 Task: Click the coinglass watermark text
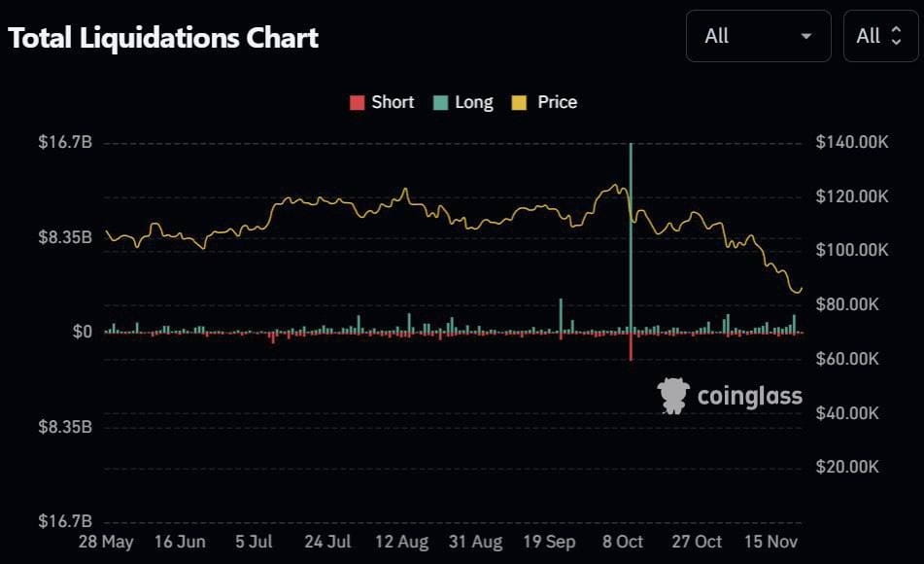tap(749, 396)
